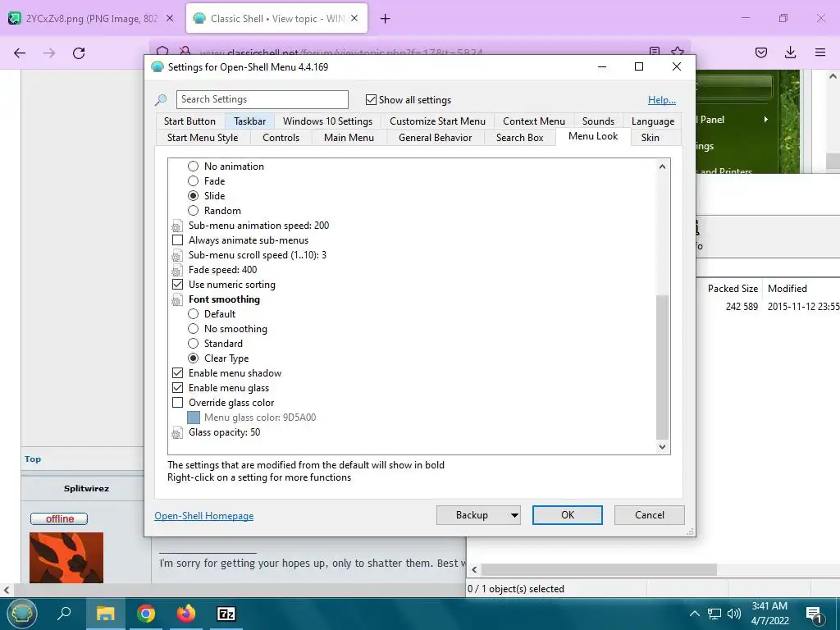Screen dimensions: 840x630
Task: Open the Help link
Action: click(662, 100)
